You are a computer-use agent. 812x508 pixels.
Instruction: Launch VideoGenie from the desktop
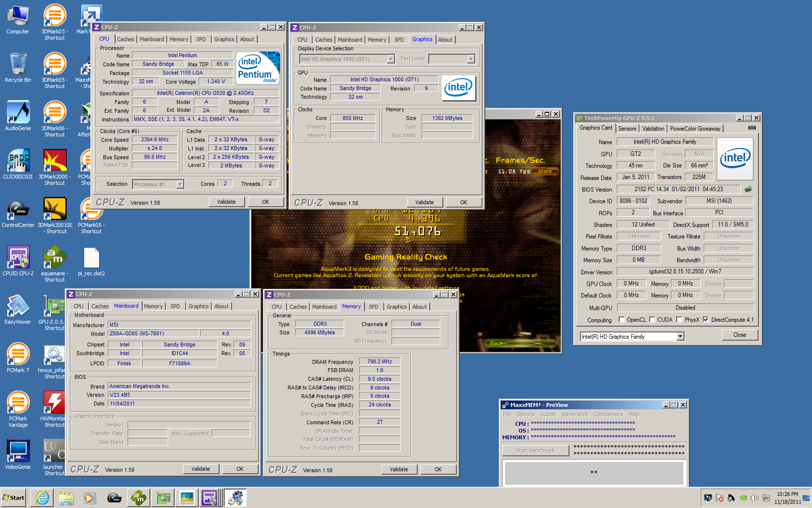point(18,455)
